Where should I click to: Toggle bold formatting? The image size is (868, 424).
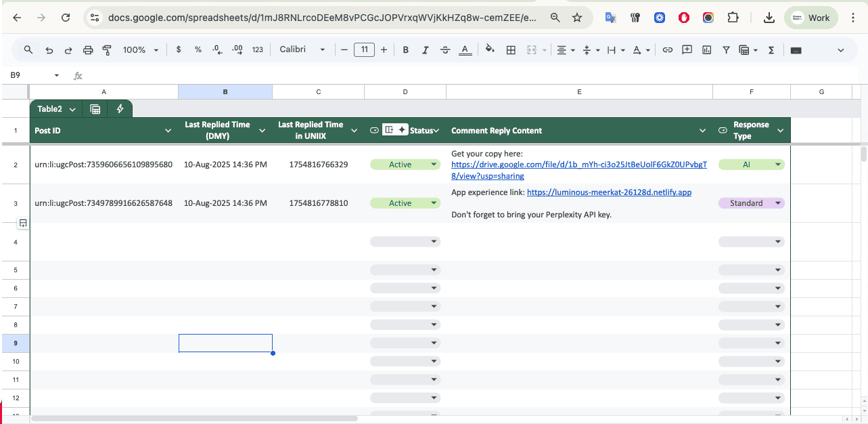(406, 49)
